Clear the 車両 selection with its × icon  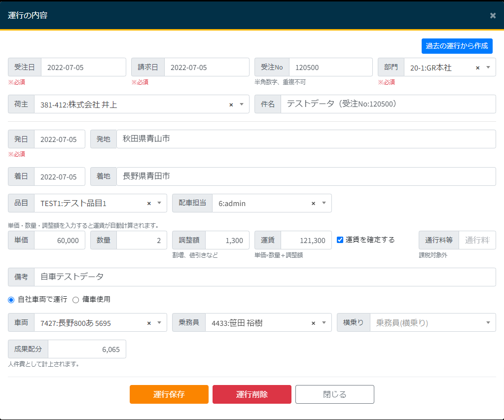click(149, 323)
